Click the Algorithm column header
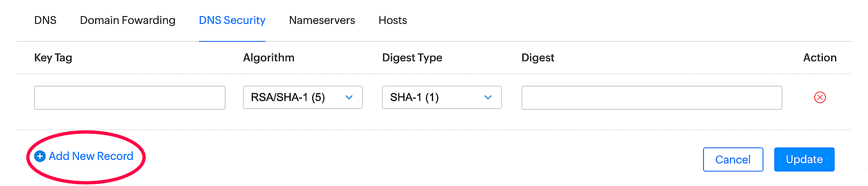 pyautogui.click(x=269, y=58)
